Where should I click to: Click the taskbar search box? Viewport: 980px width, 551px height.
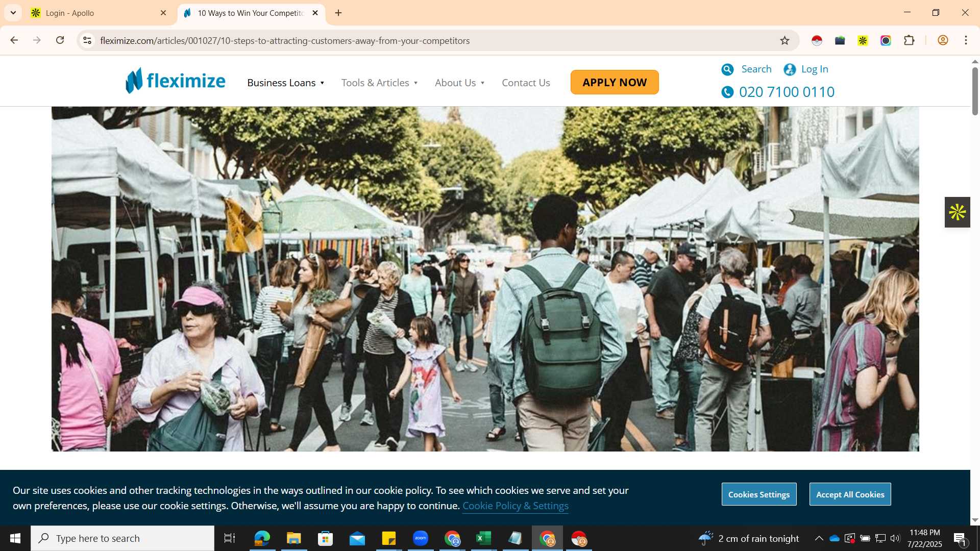point(122,538)
